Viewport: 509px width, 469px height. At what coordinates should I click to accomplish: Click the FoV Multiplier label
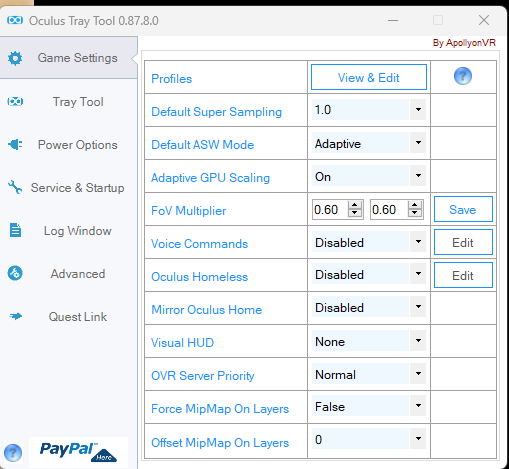[x=189, y=211]
